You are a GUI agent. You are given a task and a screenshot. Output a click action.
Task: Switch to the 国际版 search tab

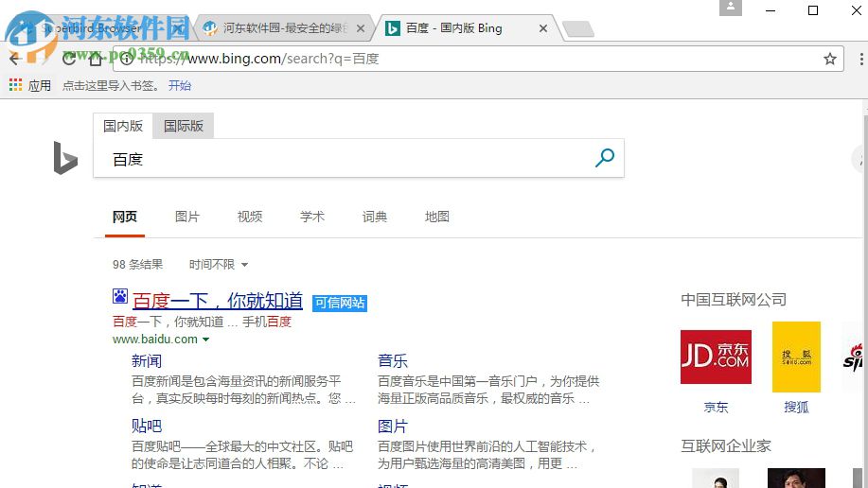[184, 126]
